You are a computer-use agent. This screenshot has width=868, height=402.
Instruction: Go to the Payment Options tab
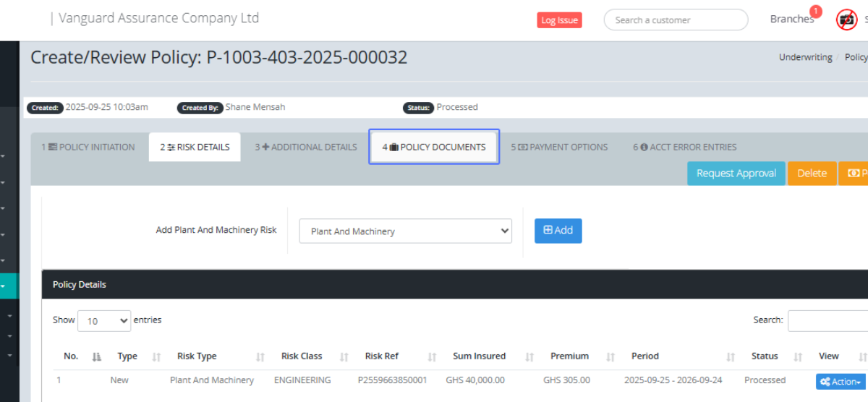pos(559,147)
